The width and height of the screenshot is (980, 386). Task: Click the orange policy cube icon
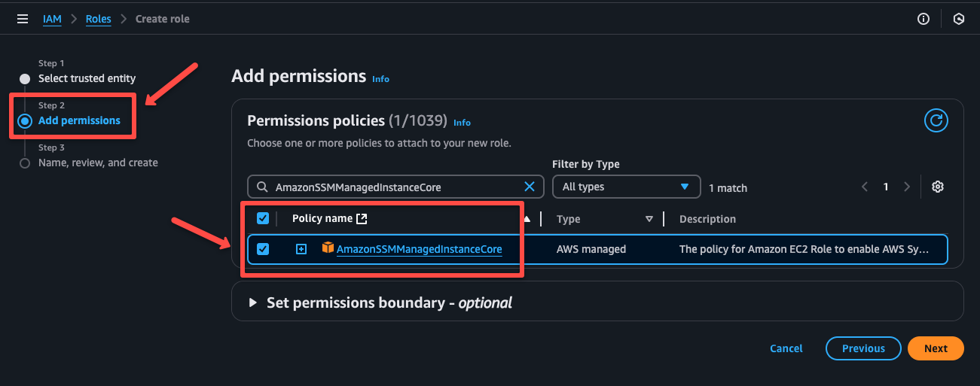point(328,248)
